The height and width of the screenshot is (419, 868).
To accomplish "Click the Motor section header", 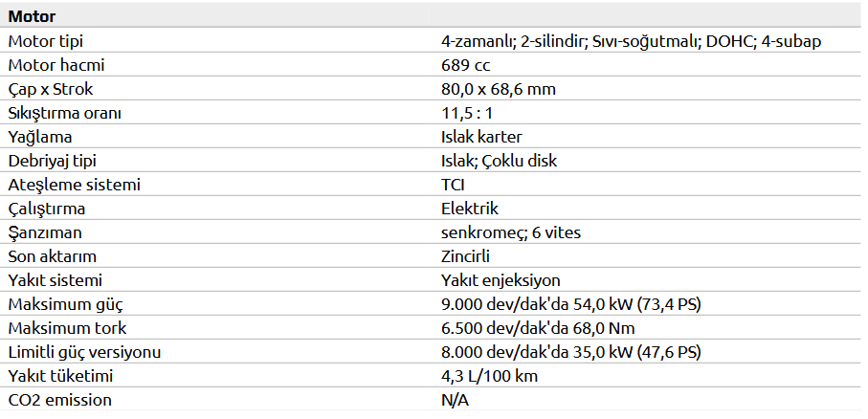I will click(32, 16).
